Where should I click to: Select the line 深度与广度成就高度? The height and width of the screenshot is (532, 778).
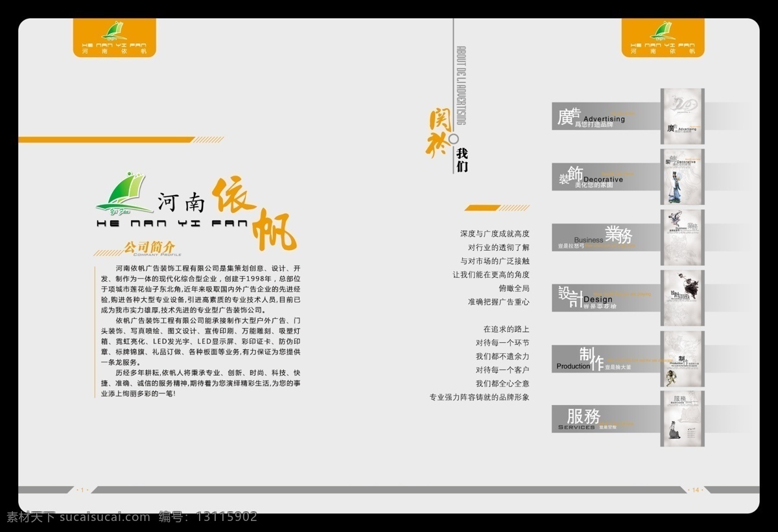tap(495, 233)
